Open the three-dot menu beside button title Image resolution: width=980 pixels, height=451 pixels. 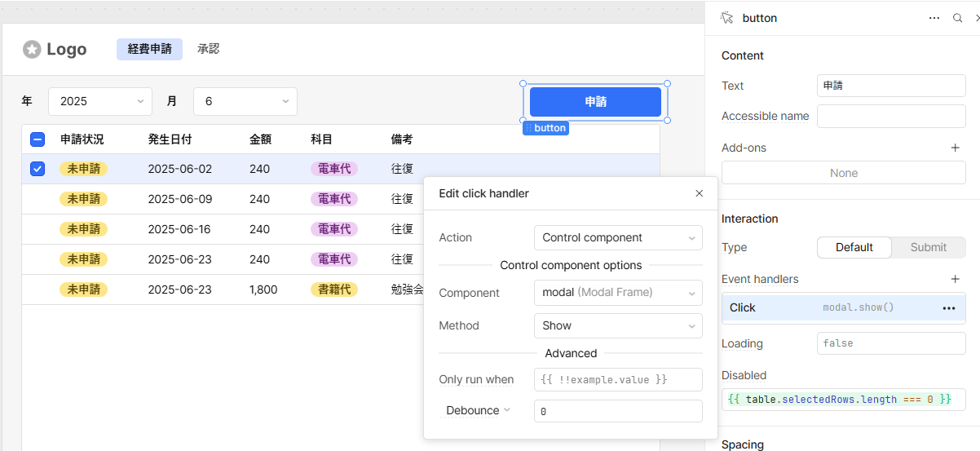tap(934, 18)
